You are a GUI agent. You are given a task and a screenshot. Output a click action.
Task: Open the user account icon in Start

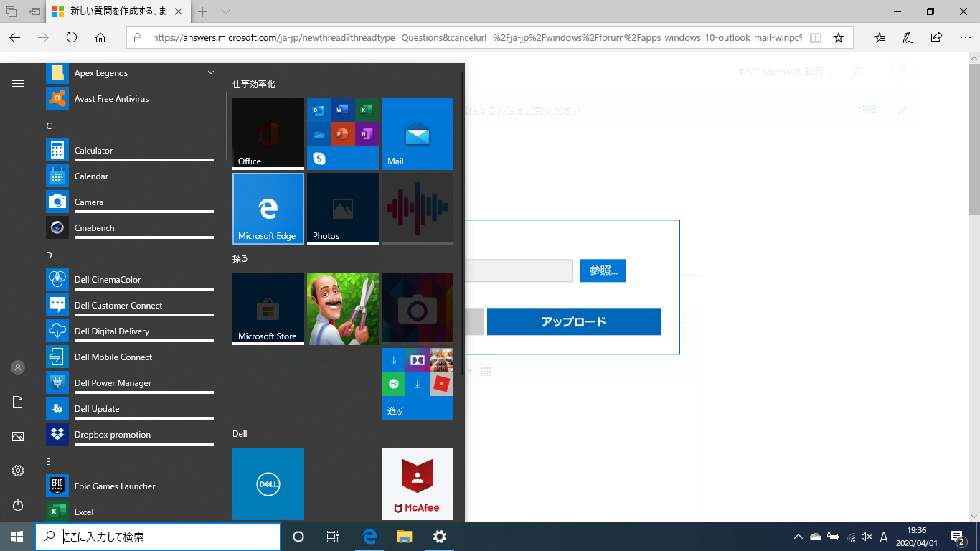coord(18,367)
